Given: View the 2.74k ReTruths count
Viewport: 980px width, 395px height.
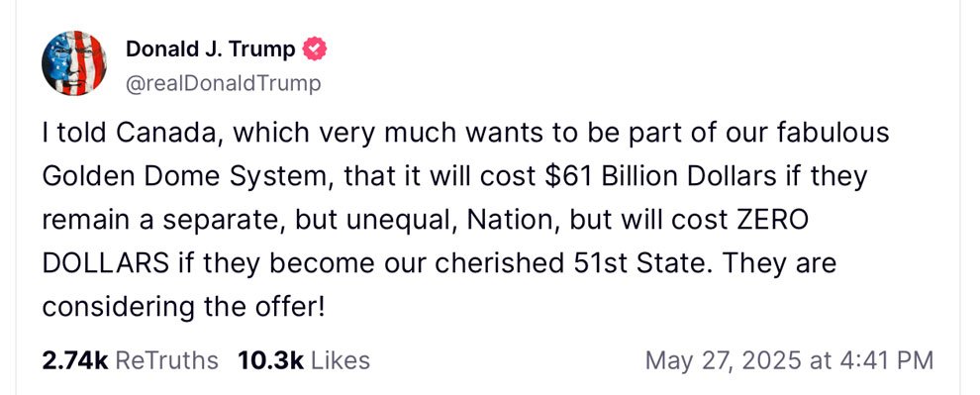Looking at the screenshot, I should [x=75, y=360].
